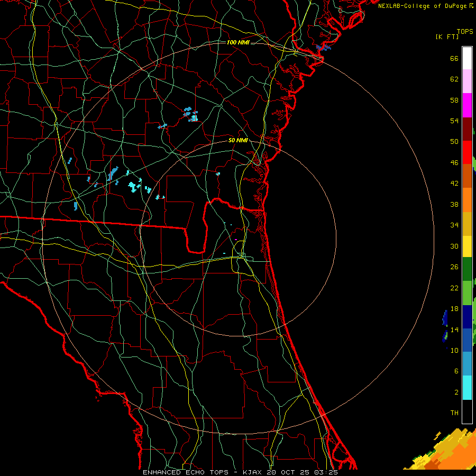Click the 10 value on the legend
Screen dimensions: 476x476
454,351
